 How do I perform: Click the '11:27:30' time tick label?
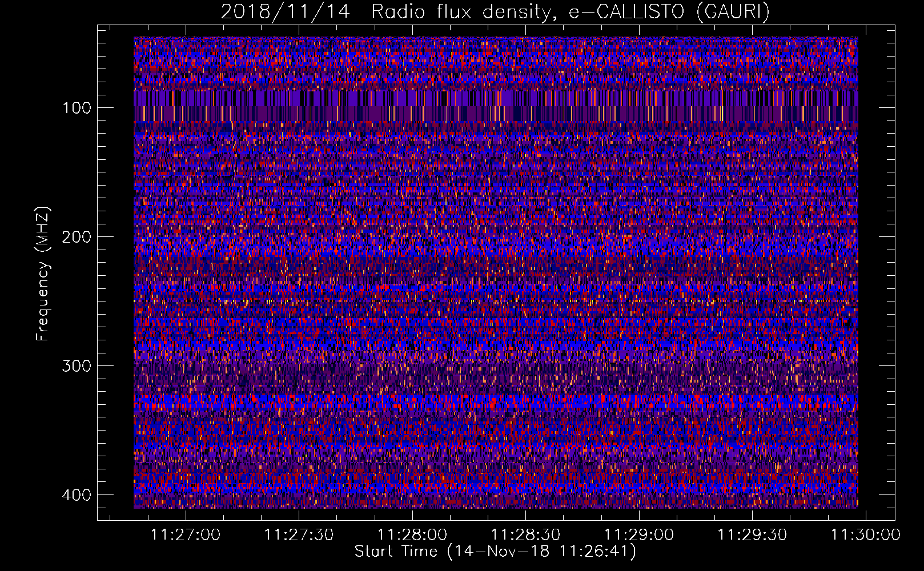tap(299, 535)
